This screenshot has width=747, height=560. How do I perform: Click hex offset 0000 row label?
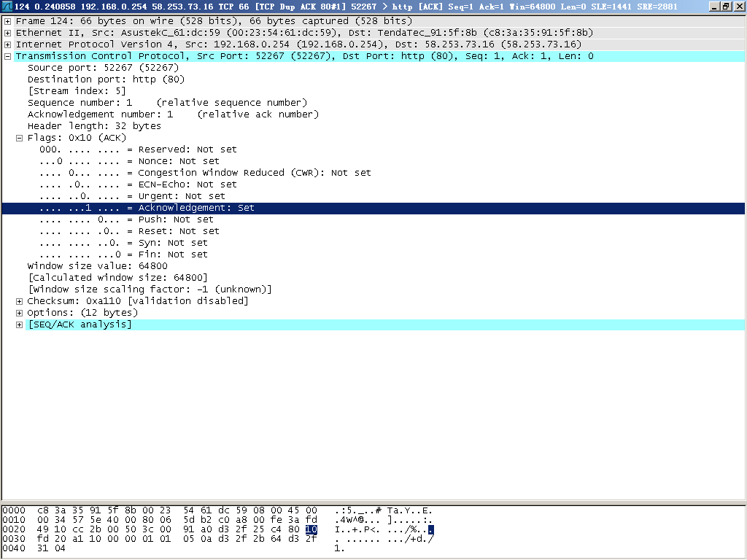[14, 510]
